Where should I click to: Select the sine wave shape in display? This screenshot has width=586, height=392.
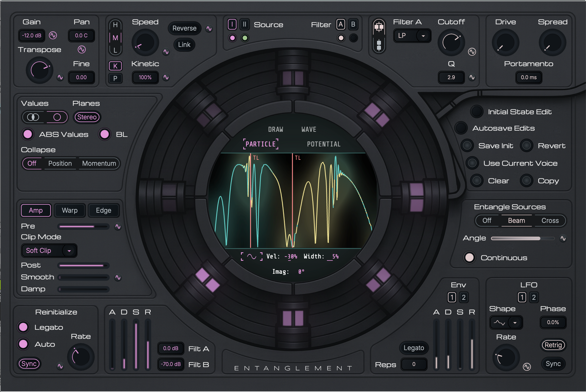pyautogui.click(x=251, y=257)
